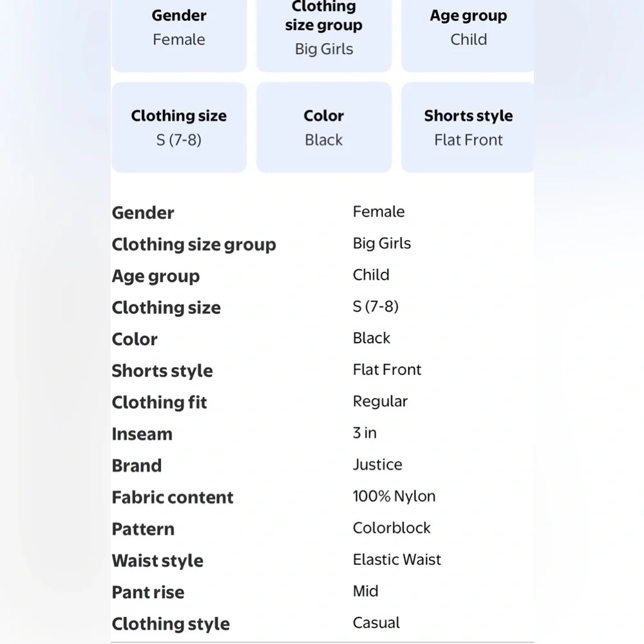This screenshot has width=644, height=644.
Task: Click the Inseam 3 in value
Action: 365,433
